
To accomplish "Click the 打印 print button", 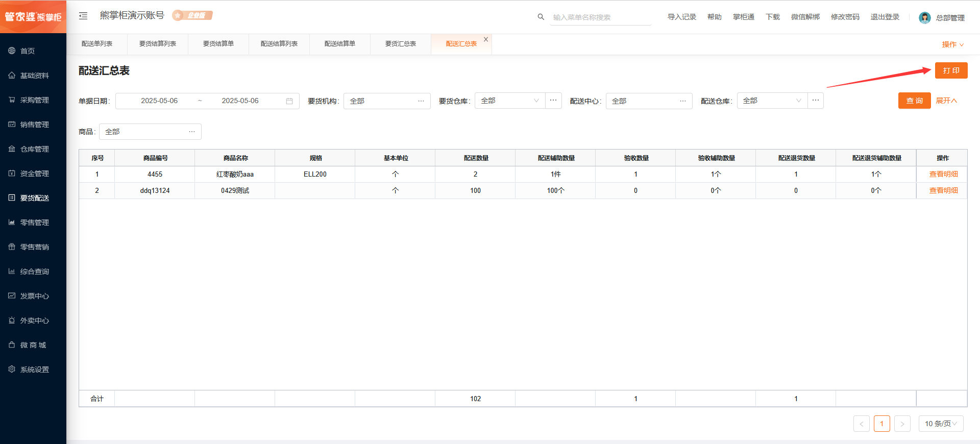I will click(x=951, y=70).
